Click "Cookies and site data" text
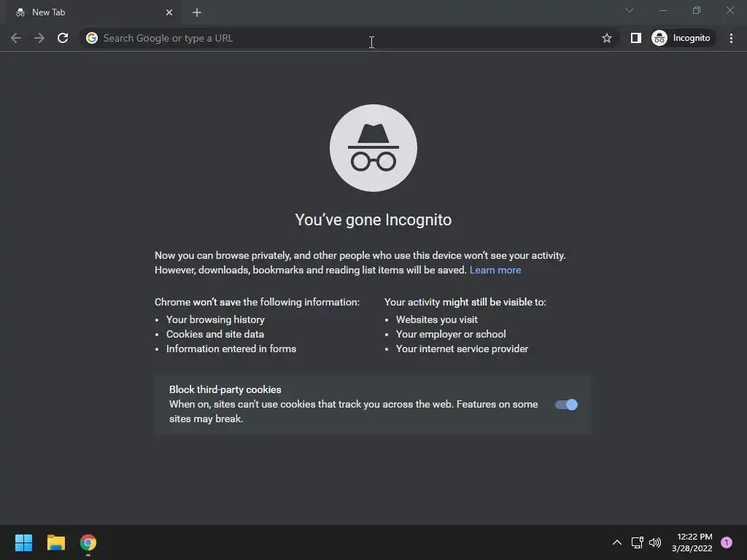The image size is (747, 560). pos(215,334)
